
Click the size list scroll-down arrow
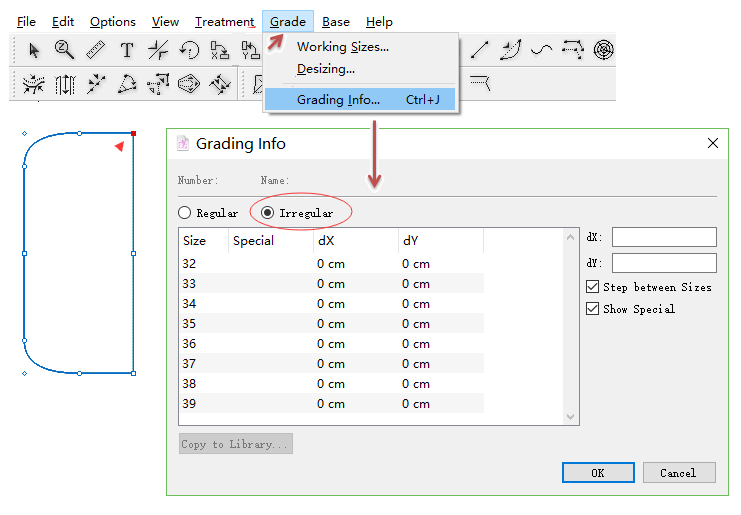[571, 417]
